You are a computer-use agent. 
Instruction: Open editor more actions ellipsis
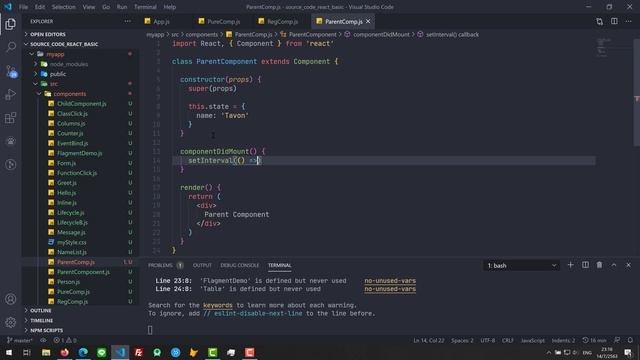[x=629, y=21]
